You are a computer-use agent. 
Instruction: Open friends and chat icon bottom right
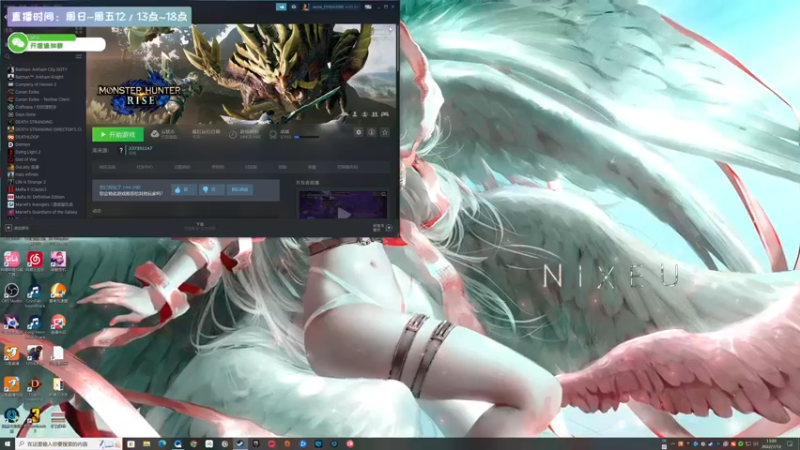(x=389, y=228)
